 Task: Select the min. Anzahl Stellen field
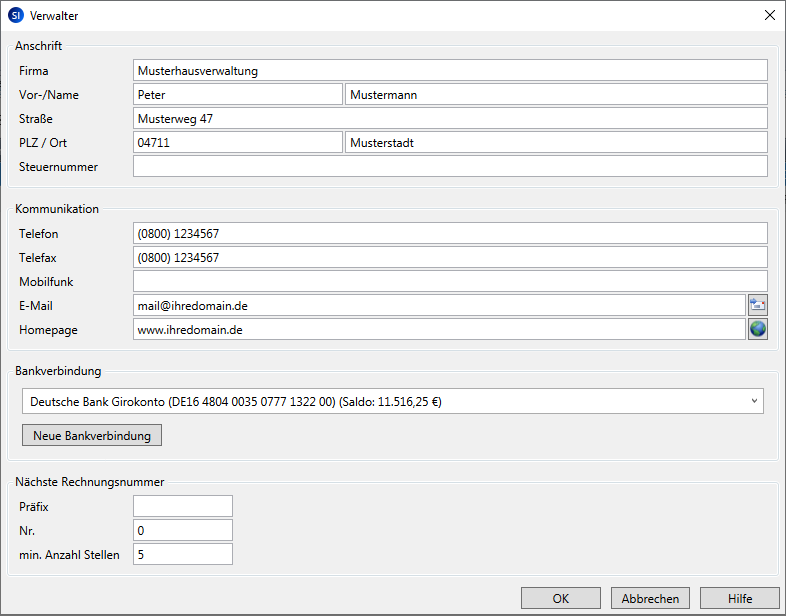pos(183,555)
